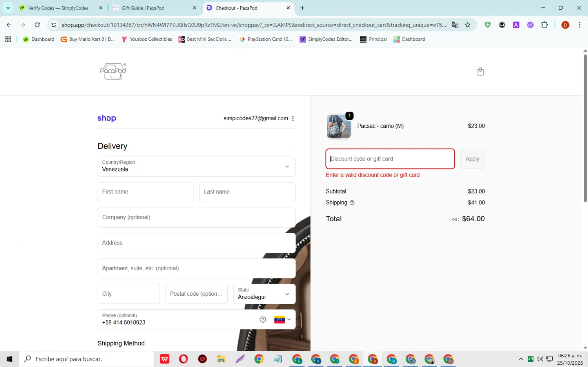Open the tab search dropdown arrow

(x=8, y=8)
